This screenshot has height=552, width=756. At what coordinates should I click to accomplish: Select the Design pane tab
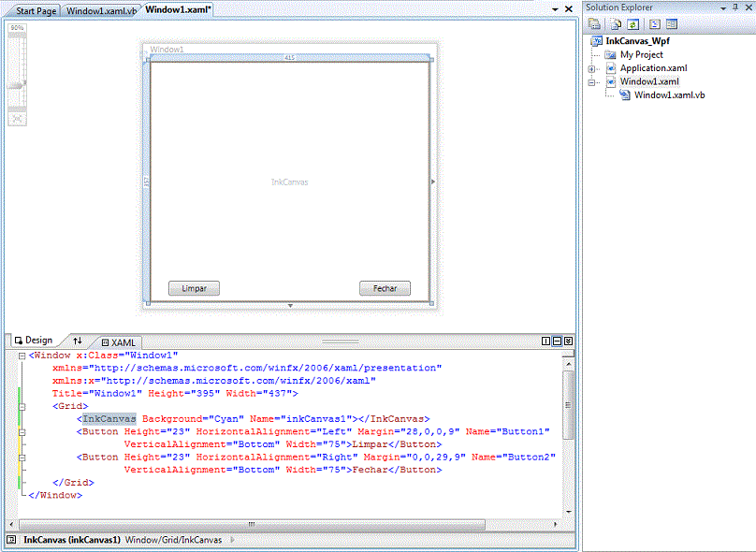click(34, 341)
